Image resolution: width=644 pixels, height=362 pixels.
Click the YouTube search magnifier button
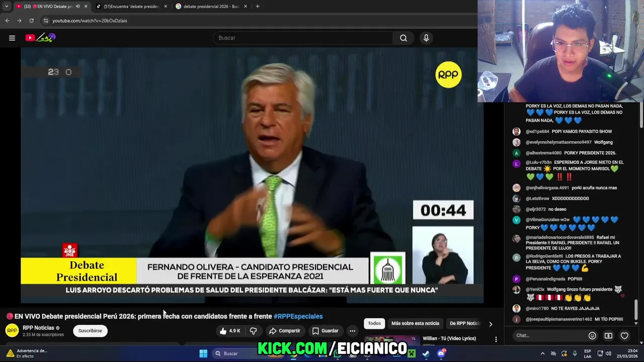pos(404,38)
